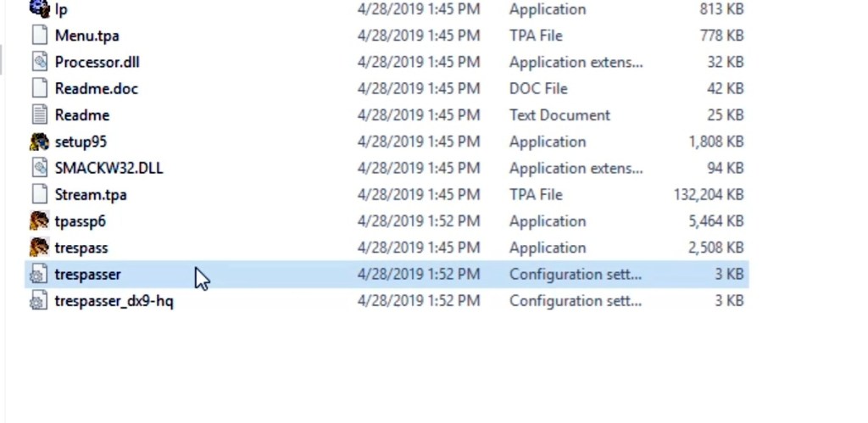Click the lp application icon
The height and width of the screenshot is (423, 868).
tap(39, 9)
